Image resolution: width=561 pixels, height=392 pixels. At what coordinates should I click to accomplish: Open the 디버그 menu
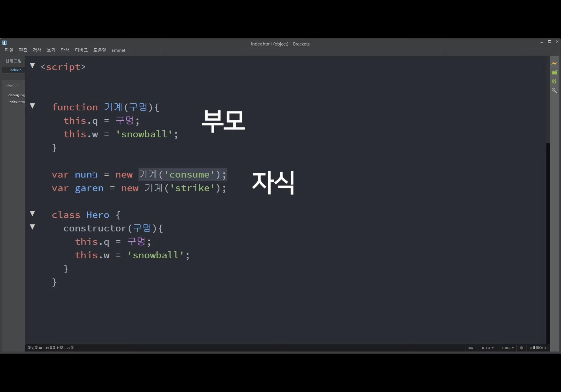tap(81, 50)
